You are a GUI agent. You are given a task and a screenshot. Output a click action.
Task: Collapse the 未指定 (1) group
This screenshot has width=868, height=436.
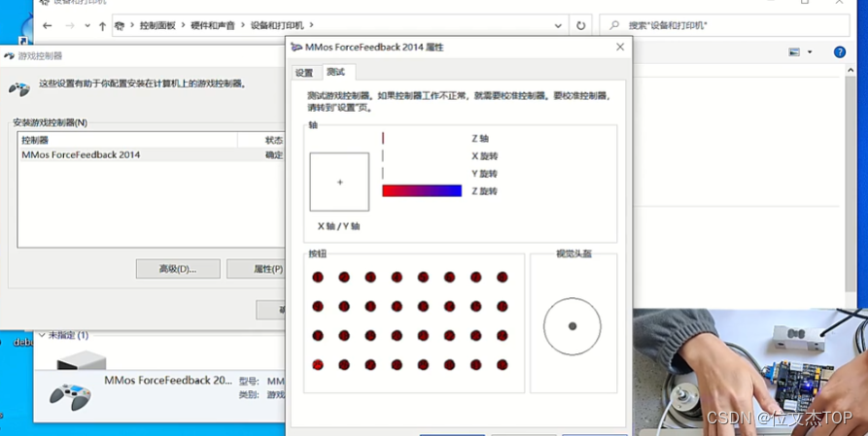[x=42, y=335]
